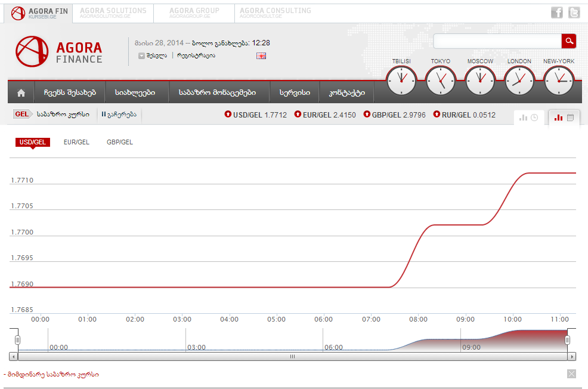588x389 pixels.
Task: Click the EUR/GEL 2.4150 rate text
Action: coord(329,115)
